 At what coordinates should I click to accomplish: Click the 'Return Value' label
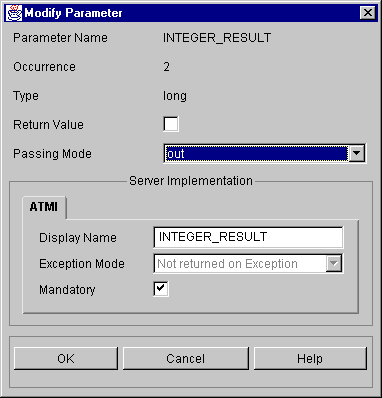click(x=48, y=125)
